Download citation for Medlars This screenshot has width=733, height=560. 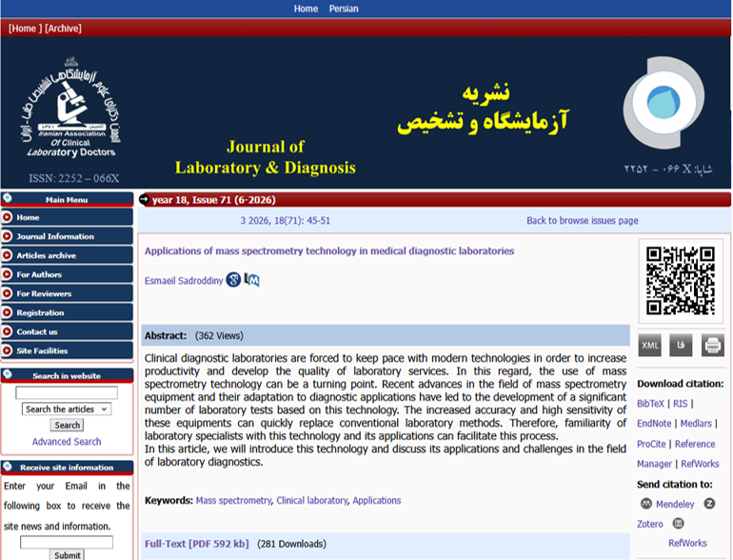(x=696, y=424)
